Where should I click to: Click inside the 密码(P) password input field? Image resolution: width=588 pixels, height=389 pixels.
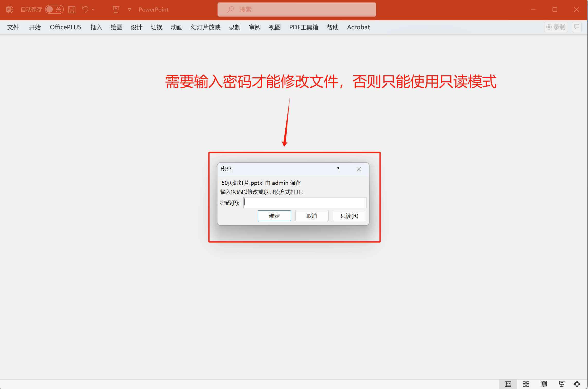[305, 203]
